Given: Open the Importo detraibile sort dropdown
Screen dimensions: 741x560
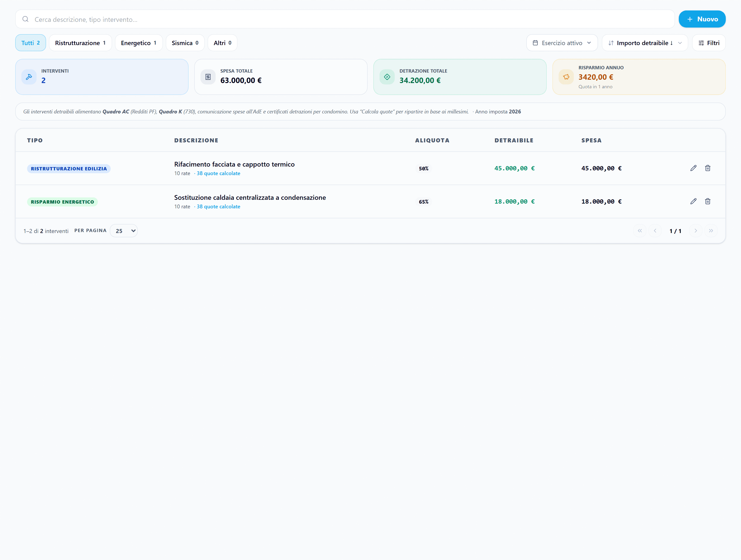Looking at the screenshot, I should coord(645,43).
